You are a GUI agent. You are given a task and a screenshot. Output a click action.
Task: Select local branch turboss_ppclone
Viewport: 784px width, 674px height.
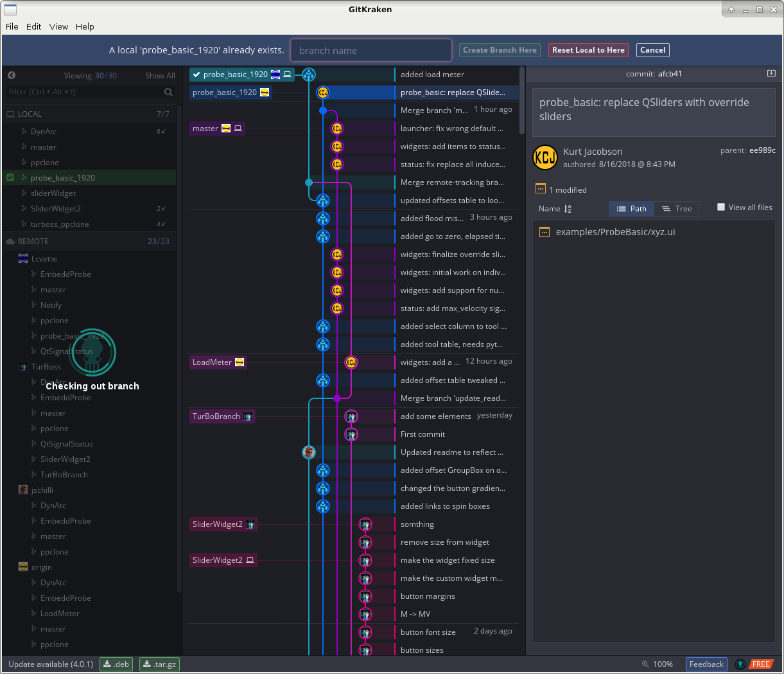pos(89,224)
